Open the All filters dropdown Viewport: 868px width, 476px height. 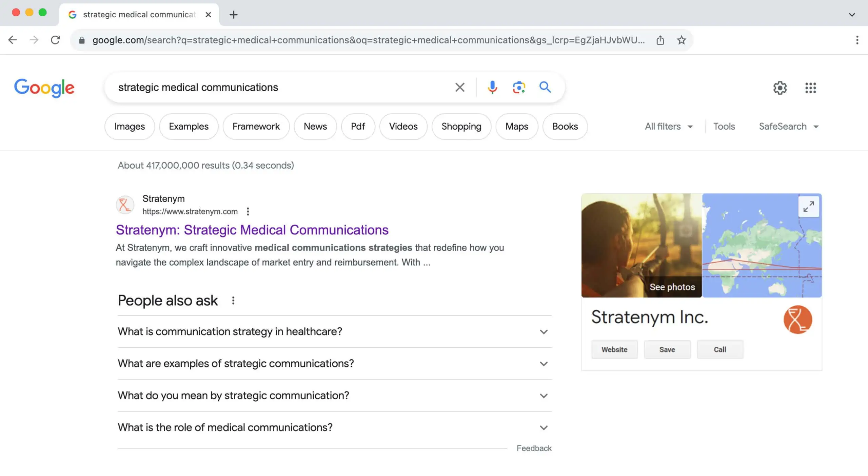pos(669,126)
